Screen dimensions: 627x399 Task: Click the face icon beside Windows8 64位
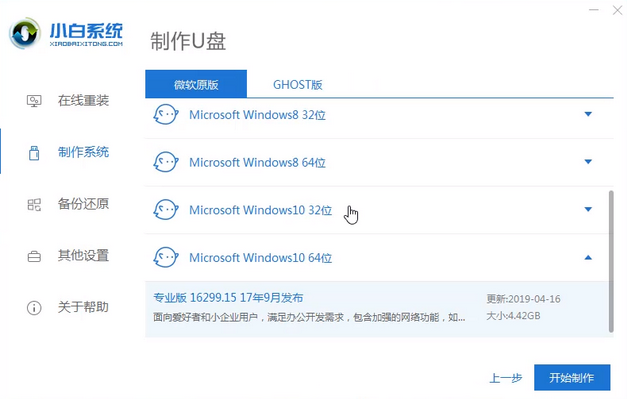tap(166, 162)
